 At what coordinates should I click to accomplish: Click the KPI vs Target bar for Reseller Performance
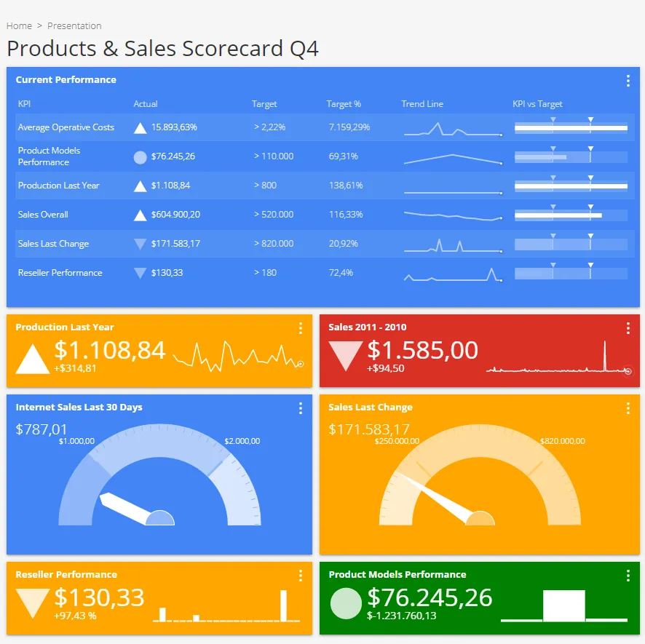(x=571, y=274)
